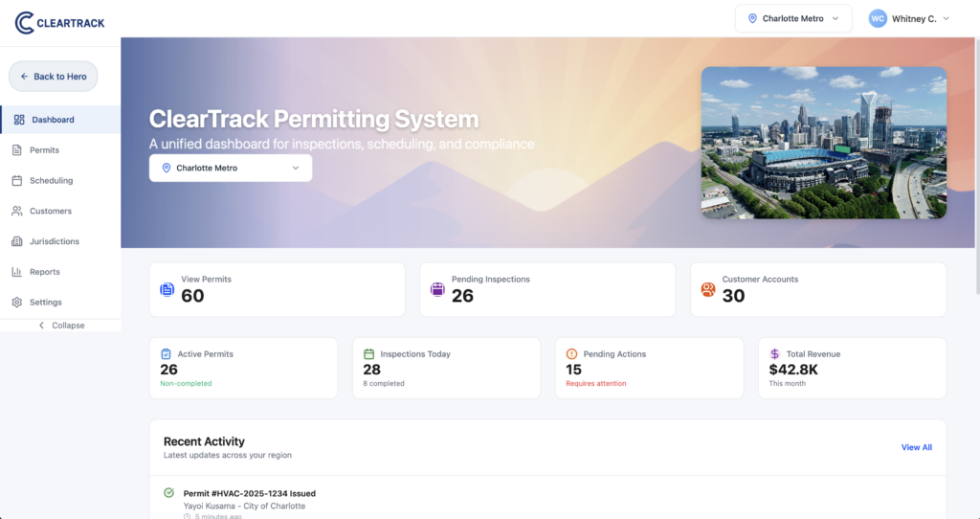
Task: Select the Dashboard menu item
Action: coord(53,120)
